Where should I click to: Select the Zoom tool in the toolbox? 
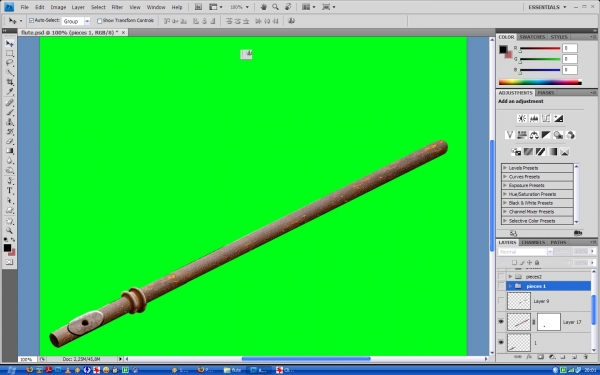pyautogui.click(x=10, y=231)
